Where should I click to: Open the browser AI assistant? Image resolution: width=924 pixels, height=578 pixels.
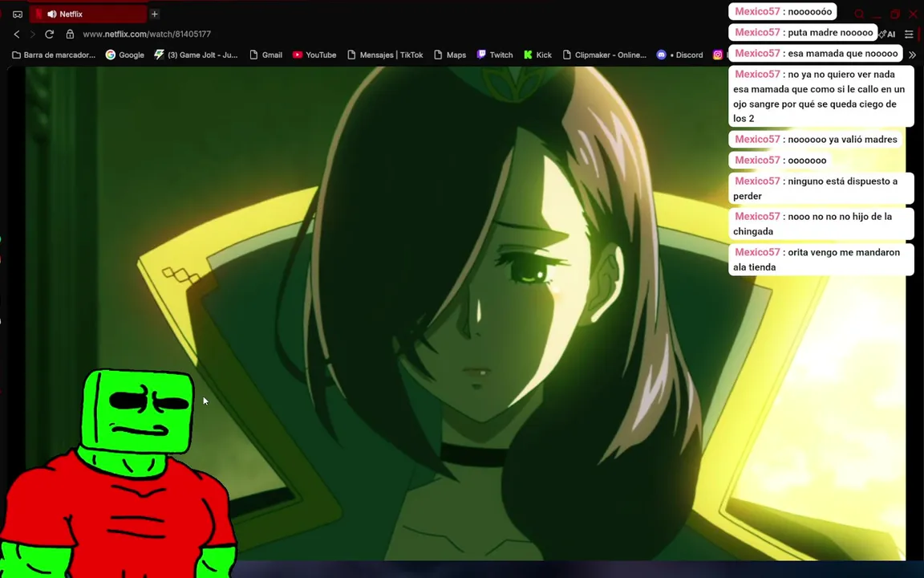click(887, 35)
